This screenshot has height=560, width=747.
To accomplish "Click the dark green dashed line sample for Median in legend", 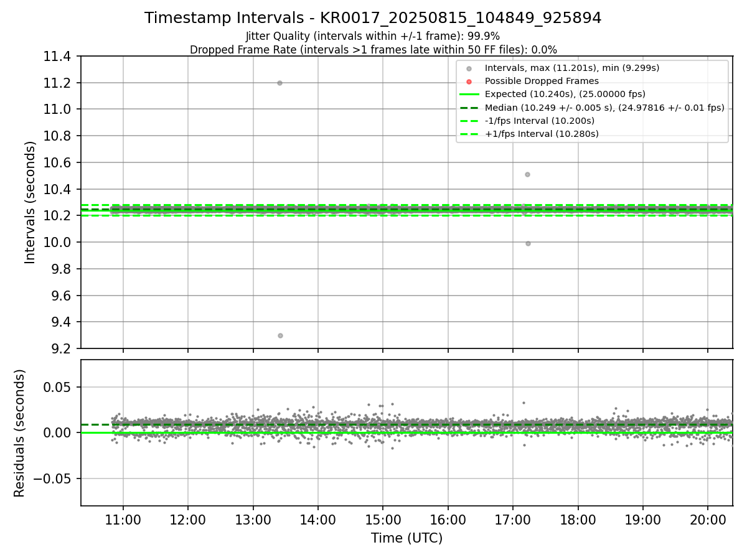I will tap(469, 108).
